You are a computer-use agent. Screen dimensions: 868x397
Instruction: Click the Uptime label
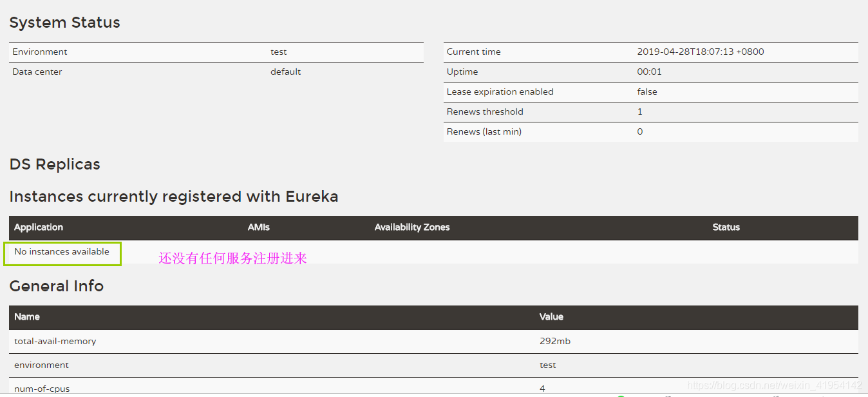[x=462, y=72]
